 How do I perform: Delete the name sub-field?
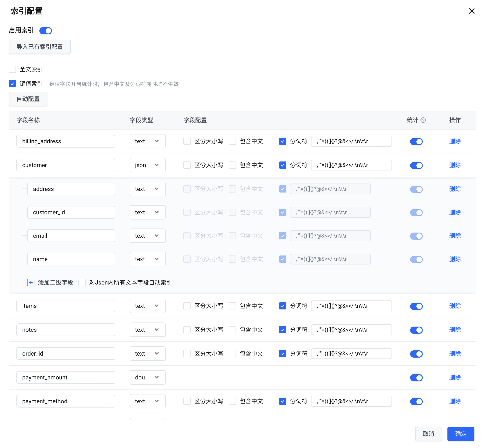point(455,259)
